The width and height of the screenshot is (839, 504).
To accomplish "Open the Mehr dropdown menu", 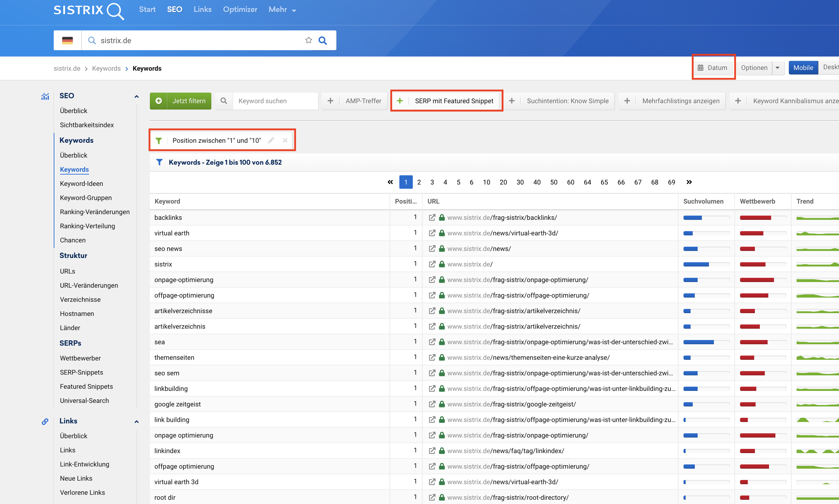I will point(282,10).
